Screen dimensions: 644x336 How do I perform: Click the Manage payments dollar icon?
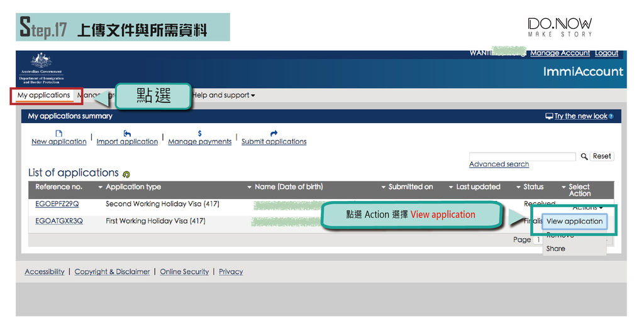coord(199,133)
